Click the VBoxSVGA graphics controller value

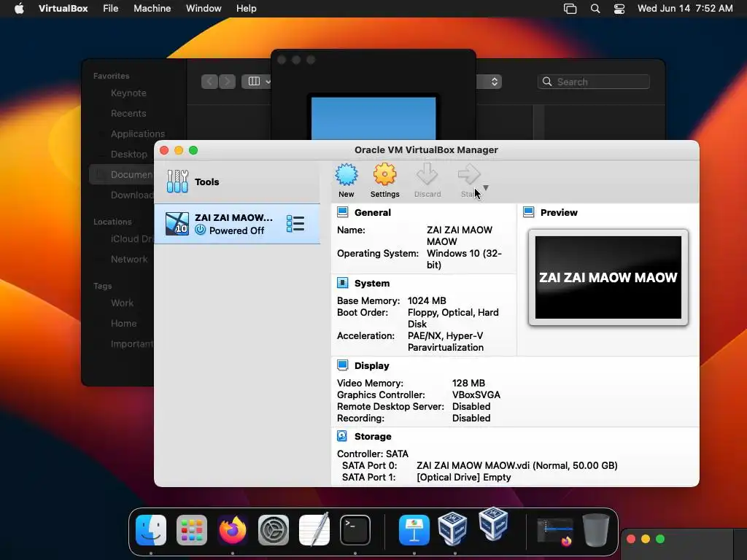pos(476,394)
